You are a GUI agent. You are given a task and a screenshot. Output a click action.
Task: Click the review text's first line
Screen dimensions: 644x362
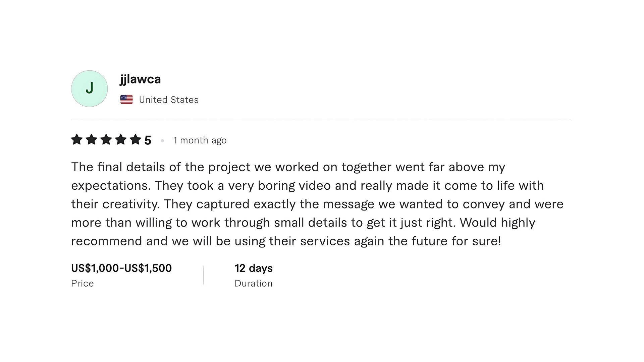(288, 167)
